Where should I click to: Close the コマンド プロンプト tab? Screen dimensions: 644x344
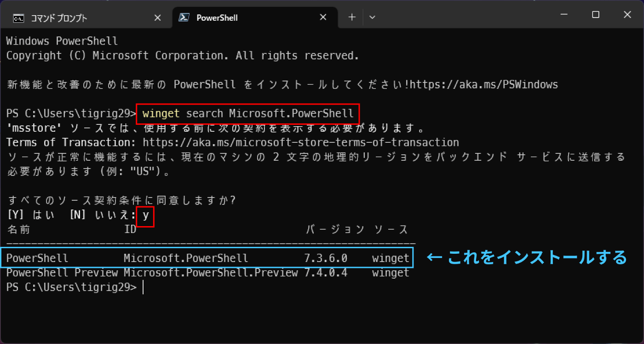157,18
